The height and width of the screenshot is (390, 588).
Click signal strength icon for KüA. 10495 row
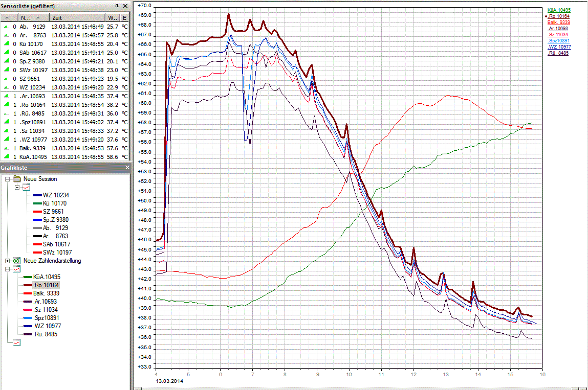(x=6, y=157)
